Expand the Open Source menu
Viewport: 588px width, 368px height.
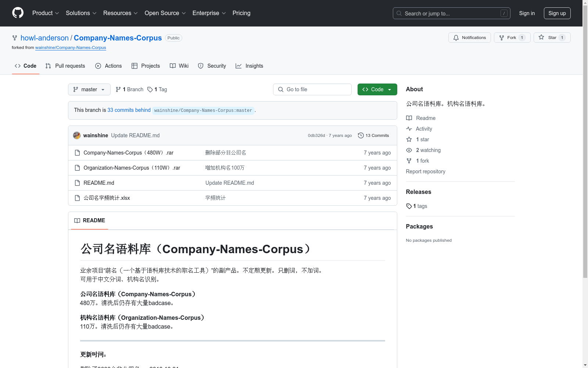[x=165, y=13]
